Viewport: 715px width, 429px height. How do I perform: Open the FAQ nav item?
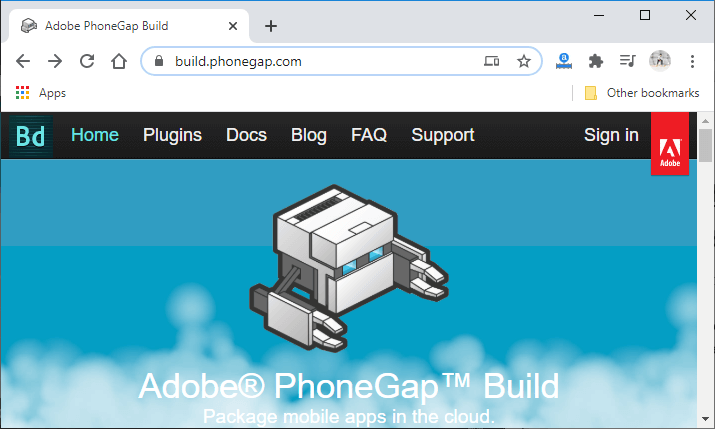point(369,135)
